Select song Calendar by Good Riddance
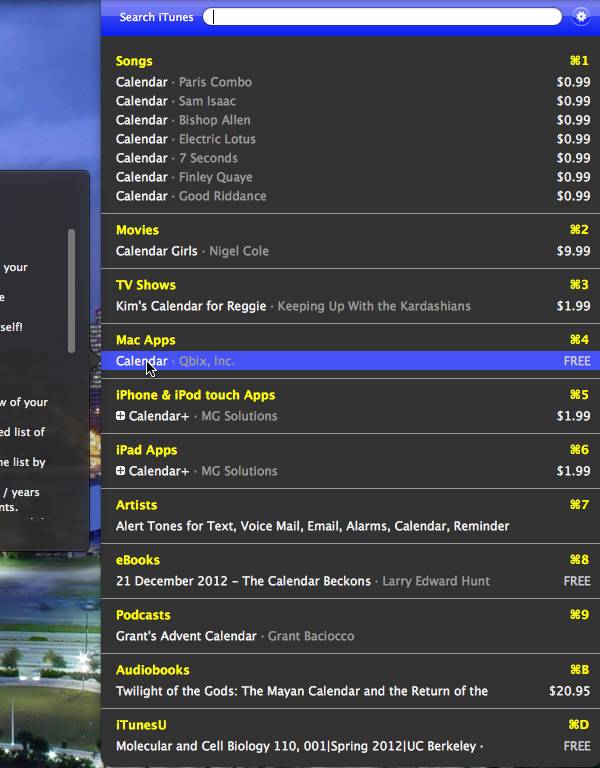The height and width of the screenshot is (768, 600). point(351,196)
